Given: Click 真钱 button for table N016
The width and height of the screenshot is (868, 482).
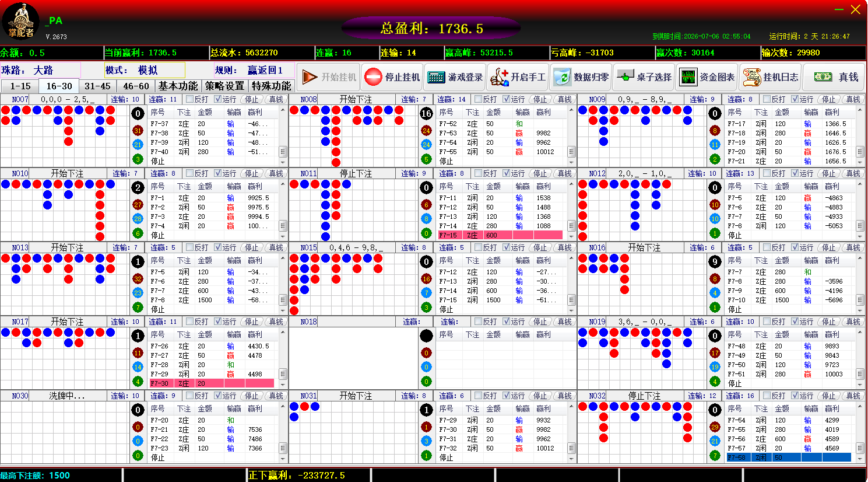Looking at the screenshot, I should click(853, 247).
